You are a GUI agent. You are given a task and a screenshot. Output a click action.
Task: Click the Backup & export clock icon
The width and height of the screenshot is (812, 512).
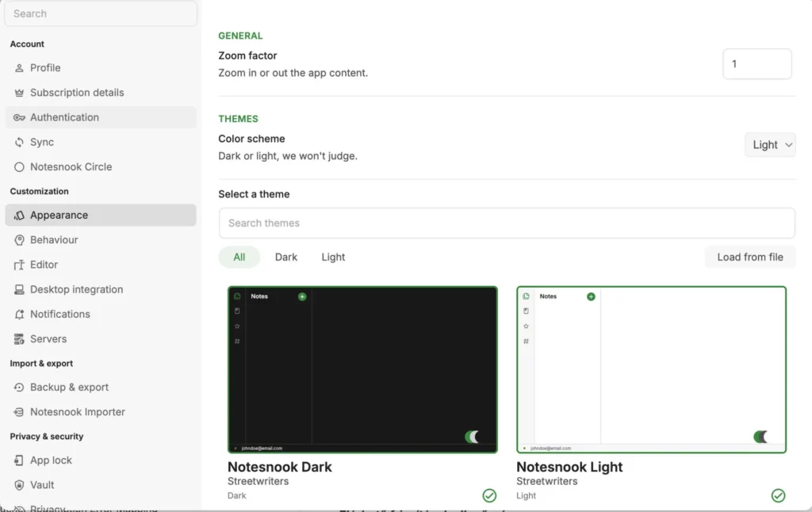point(19,388)
